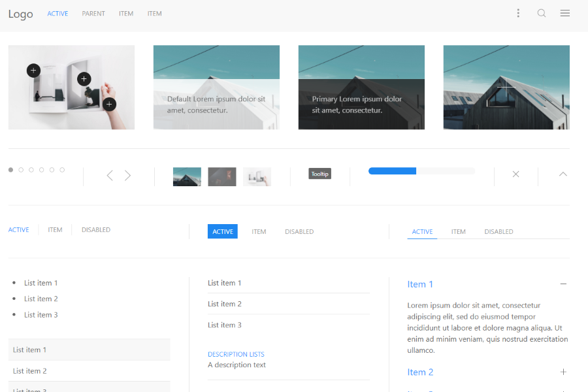
Task: Switch to the ITEM tab in the underlined tab bar
Action: coord(458,231)
